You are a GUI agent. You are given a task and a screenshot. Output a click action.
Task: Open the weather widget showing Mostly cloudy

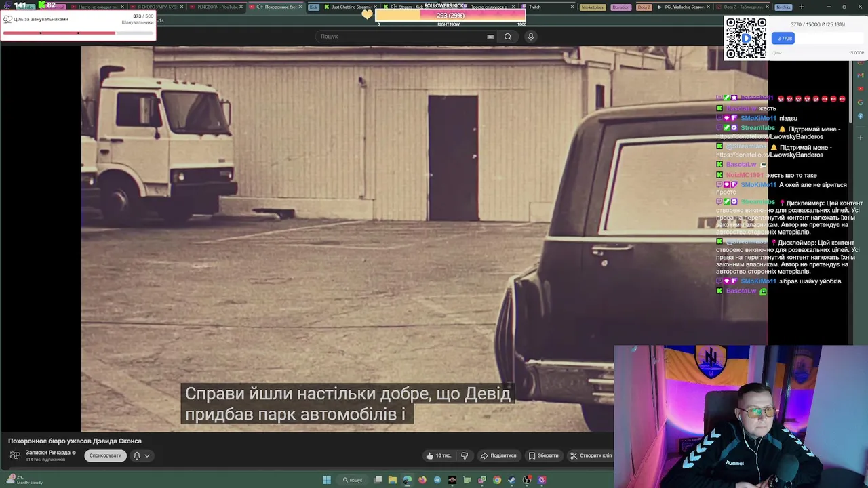tap(24, 480)
